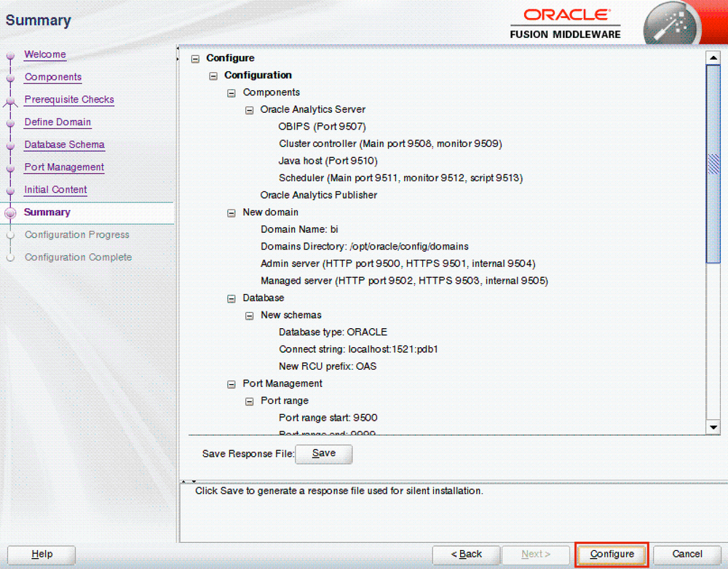
Task: Click the Prerequisite Checks step bullet
Action: pyautogui.click(x=10, y=100)
